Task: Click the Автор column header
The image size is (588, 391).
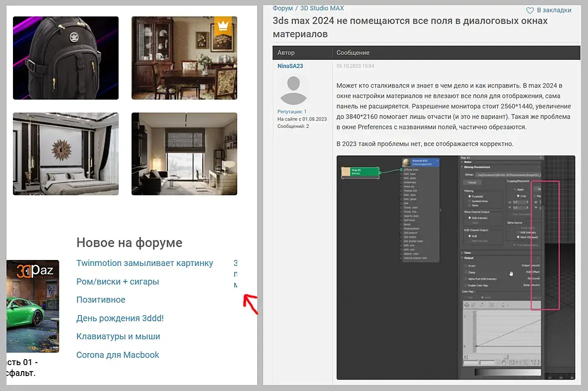Action: (286, 53)
